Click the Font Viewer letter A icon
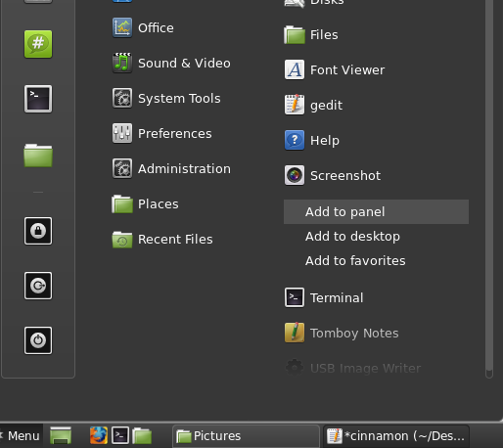The height and width of the screenshot is (448, 503). 295,69
